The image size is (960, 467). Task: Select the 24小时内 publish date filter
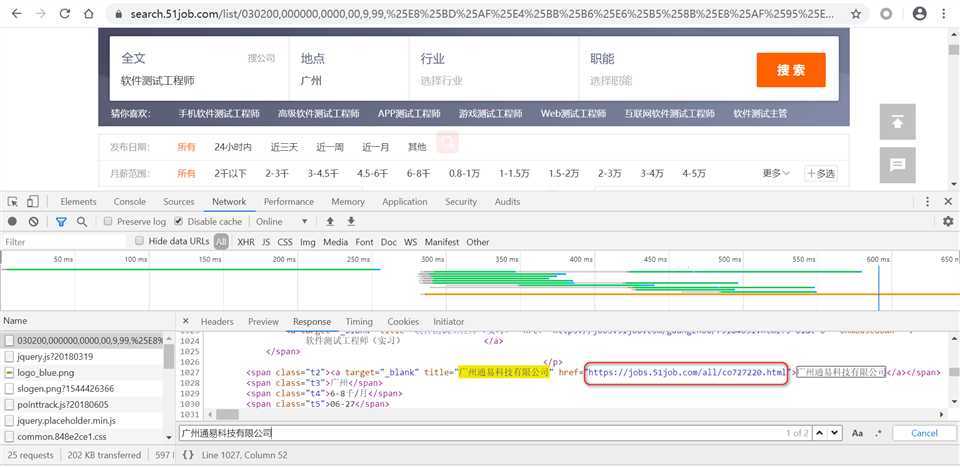233,147
